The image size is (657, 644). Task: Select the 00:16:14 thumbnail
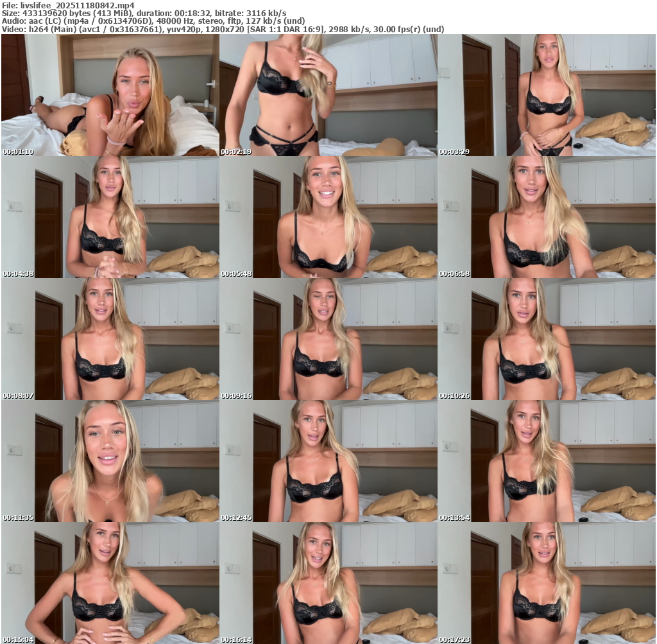(x=328, y=583)
